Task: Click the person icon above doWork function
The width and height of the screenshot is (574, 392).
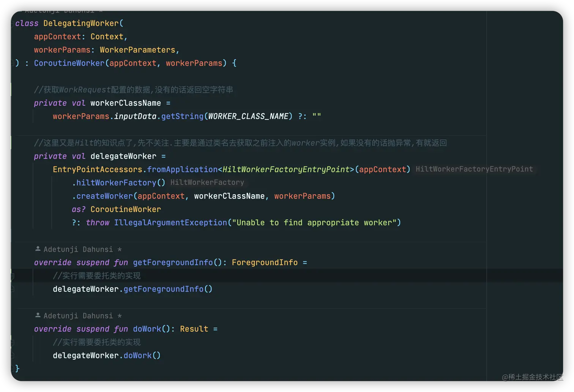Action: (x=38, y=315)
